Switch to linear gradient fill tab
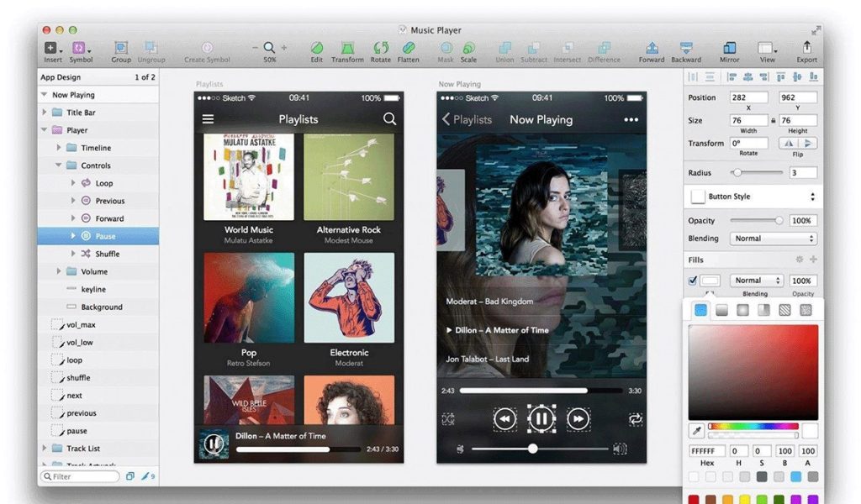The image size is (861, 504). point(721,310)
